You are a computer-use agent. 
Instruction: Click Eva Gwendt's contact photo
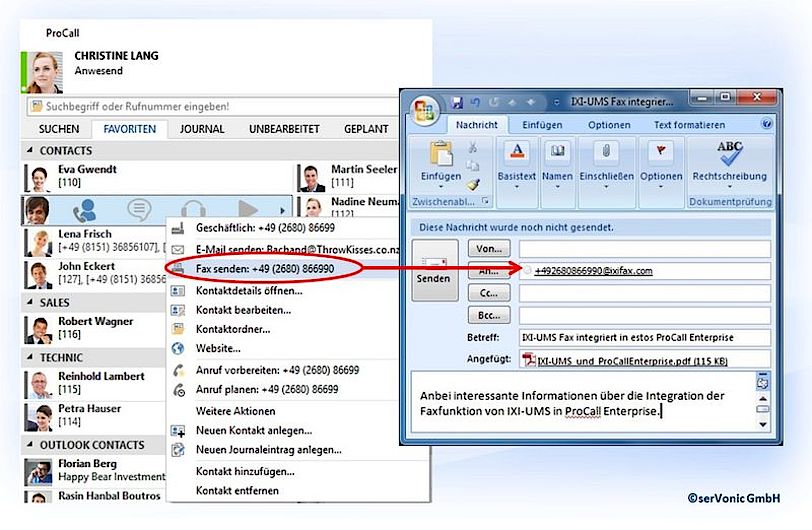tap(38, 178)
